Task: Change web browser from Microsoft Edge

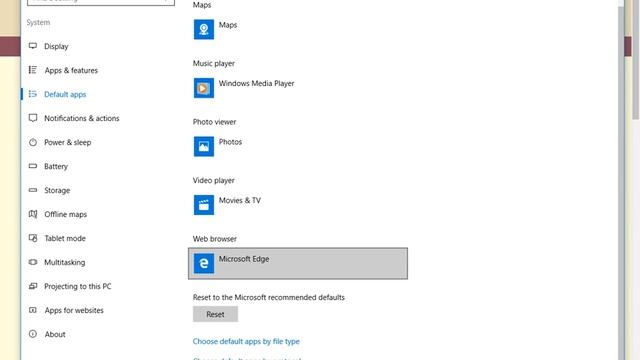Action: pyautogui.click(x=298, y=263)
